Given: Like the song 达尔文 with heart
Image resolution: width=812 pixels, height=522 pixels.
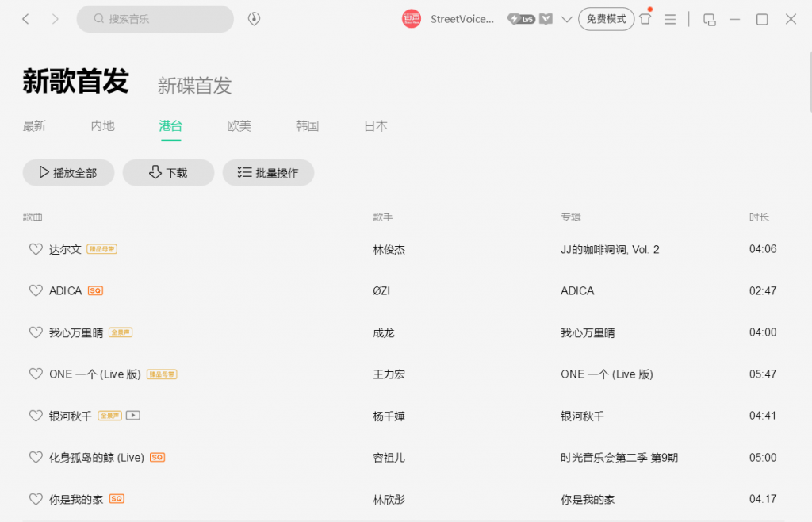Looking at the screenshot, I should (36, 249).
